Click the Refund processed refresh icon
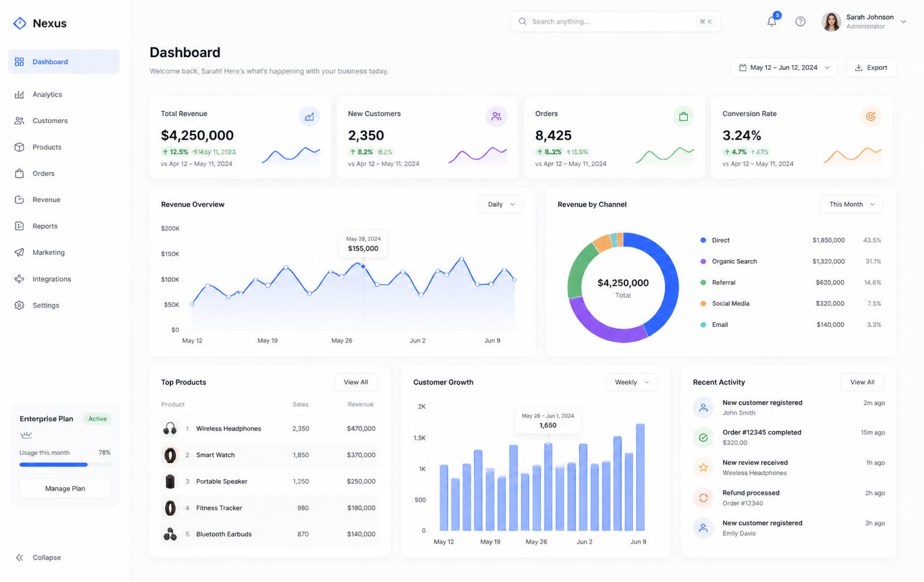Screen dimensions: 924x582 click(x=703, y=498)
